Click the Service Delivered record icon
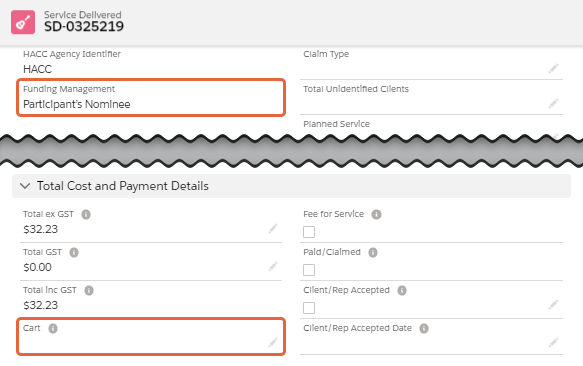583x366 pixels. point(23,22)
